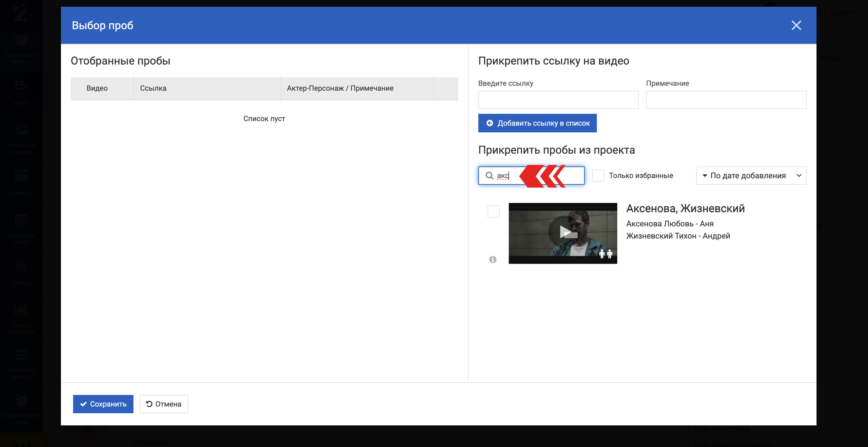Check the Аксенова, Жизневский audition checkbox
Viewport: 868px width, 447px height.
[493, 211]
